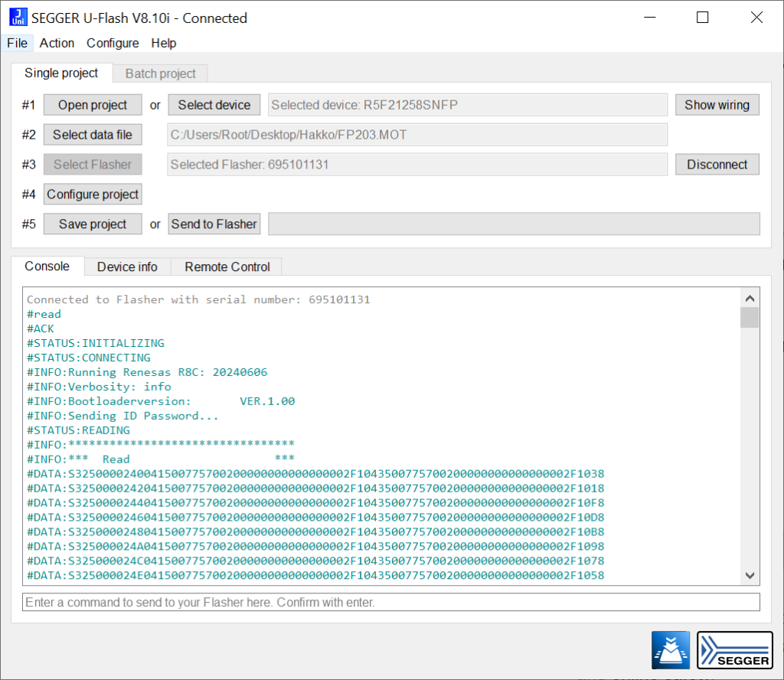Click '#STATUS:INITIALIZING' console line
The image size is (784, 680).
coord(96,343)
